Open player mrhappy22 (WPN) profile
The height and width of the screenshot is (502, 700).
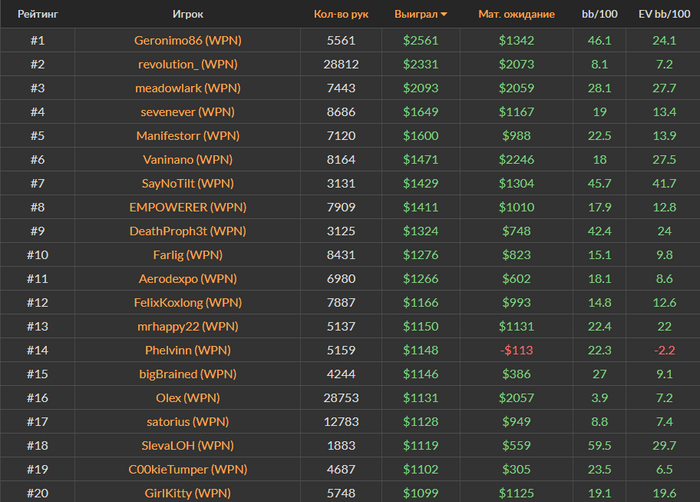tap(188, 326)
